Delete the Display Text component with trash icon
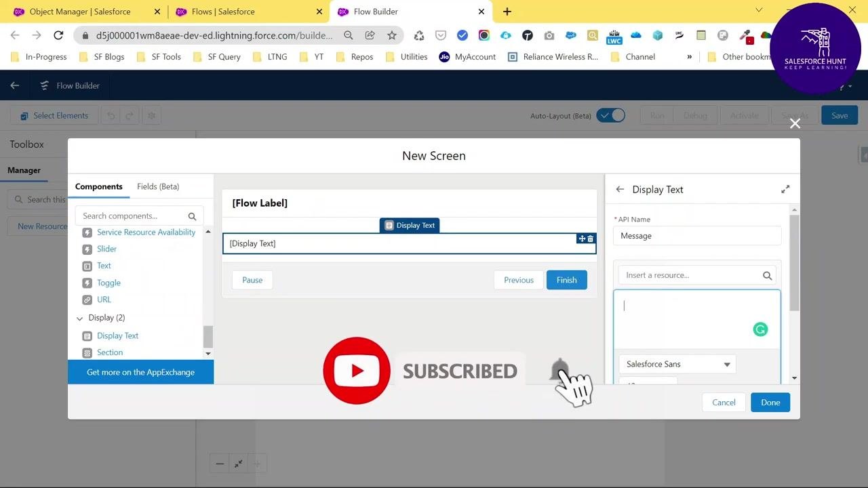The height and width of the screenshot is (488, 868). pyautogui.click(x=591, y=239)
